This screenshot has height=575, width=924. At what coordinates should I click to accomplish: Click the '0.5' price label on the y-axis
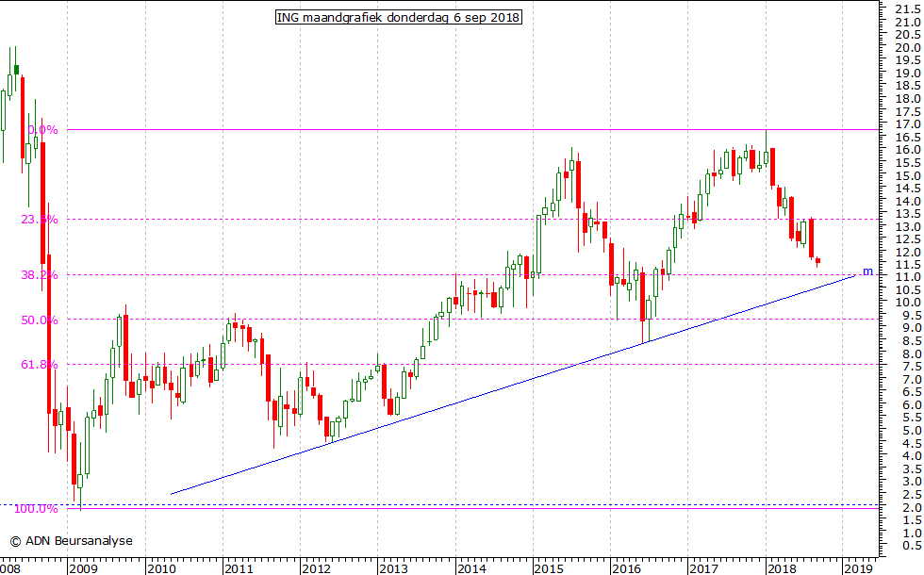point(911,546)
